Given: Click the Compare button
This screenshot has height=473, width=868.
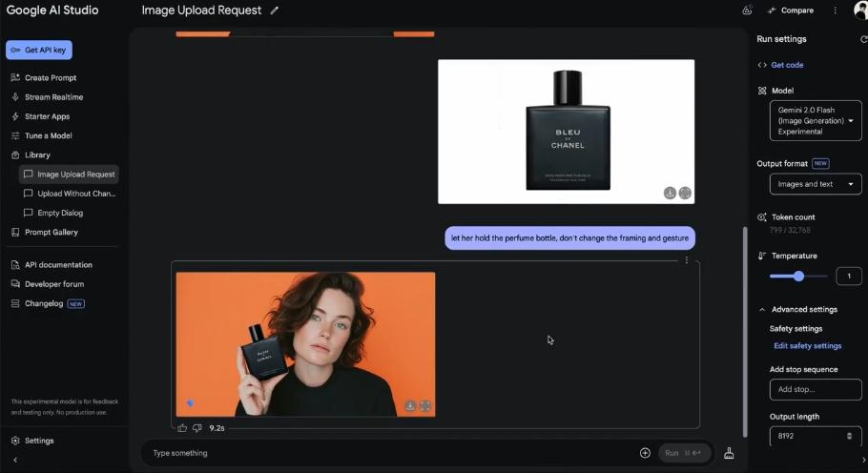Looking at the screenshot, I should (x=791, y=10).
